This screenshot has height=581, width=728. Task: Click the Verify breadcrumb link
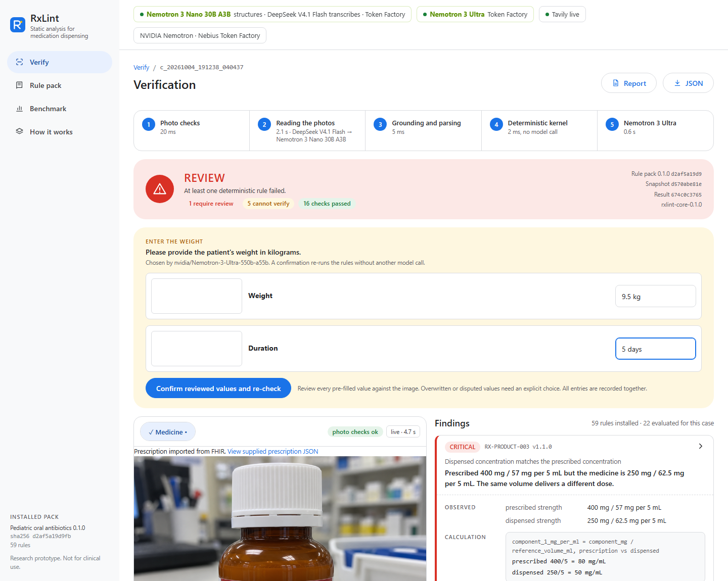[142, 67]
